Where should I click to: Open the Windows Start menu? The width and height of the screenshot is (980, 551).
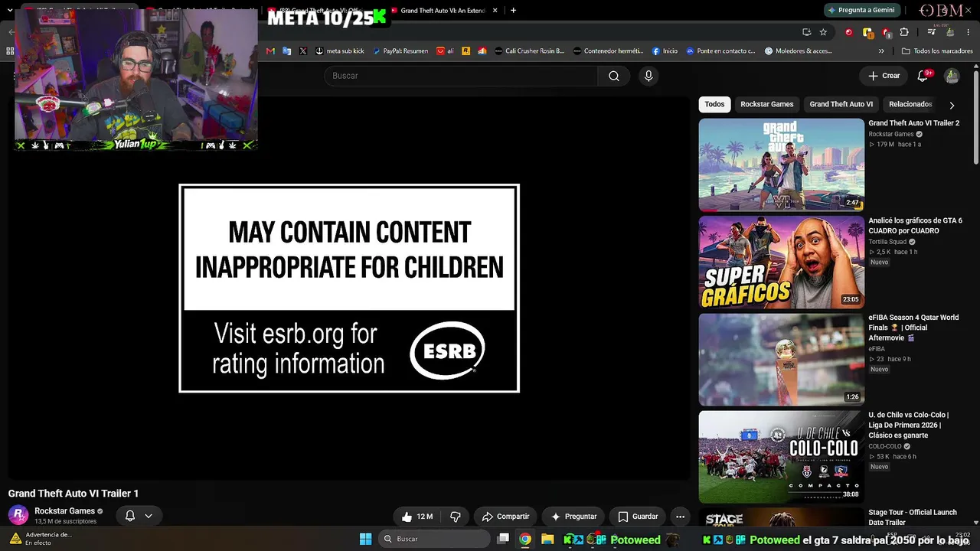[x=365, y=539]
